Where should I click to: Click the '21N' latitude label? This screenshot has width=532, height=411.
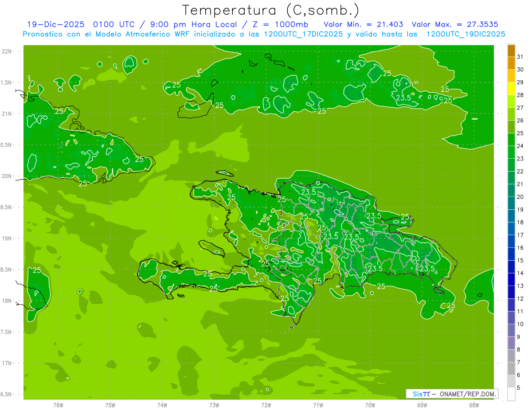(x=7, y=114)
